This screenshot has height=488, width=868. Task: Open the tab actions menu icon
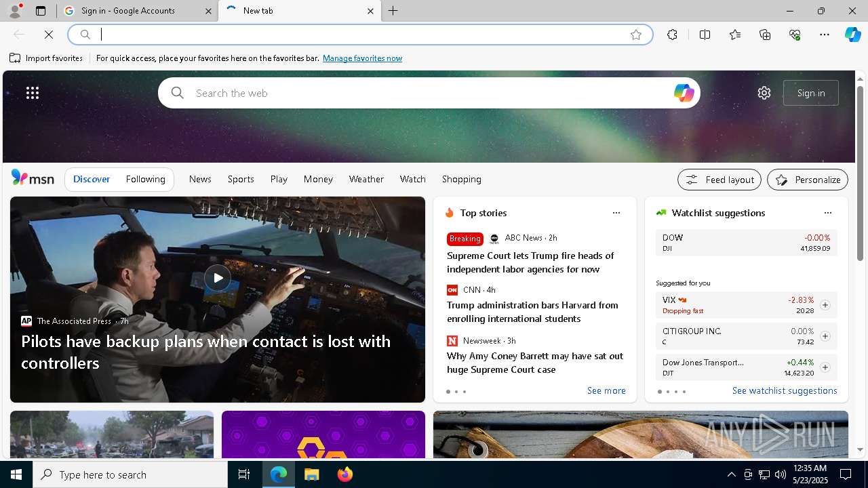pyautogui.click(x=41, y=11)
